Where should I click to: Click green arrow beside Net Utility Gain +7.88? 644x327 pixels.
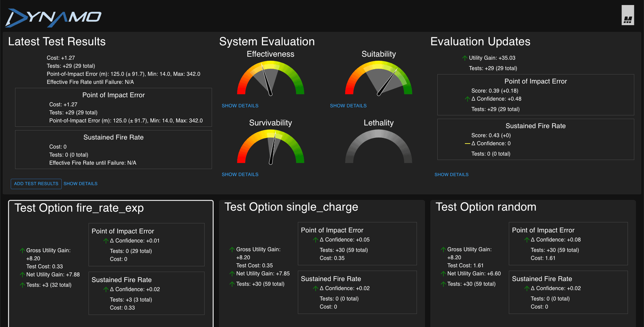22,275
